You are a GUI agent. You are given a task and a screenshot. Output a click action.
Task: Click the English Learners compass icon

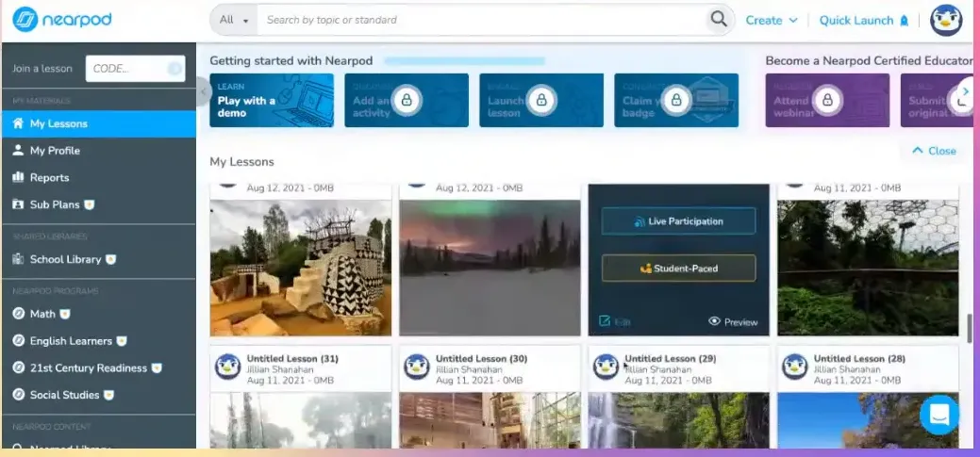[19, 341]
